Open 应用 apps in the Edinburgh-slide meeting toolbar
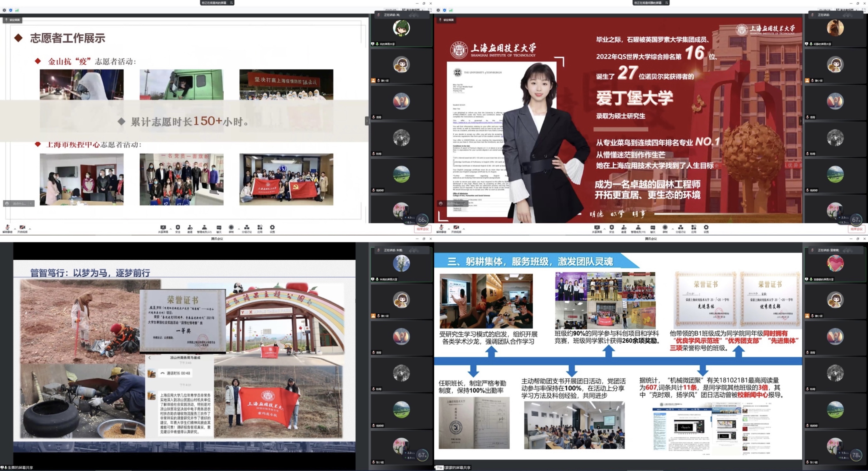Viewport: 868px width, 471px height. tap(693, 228)
